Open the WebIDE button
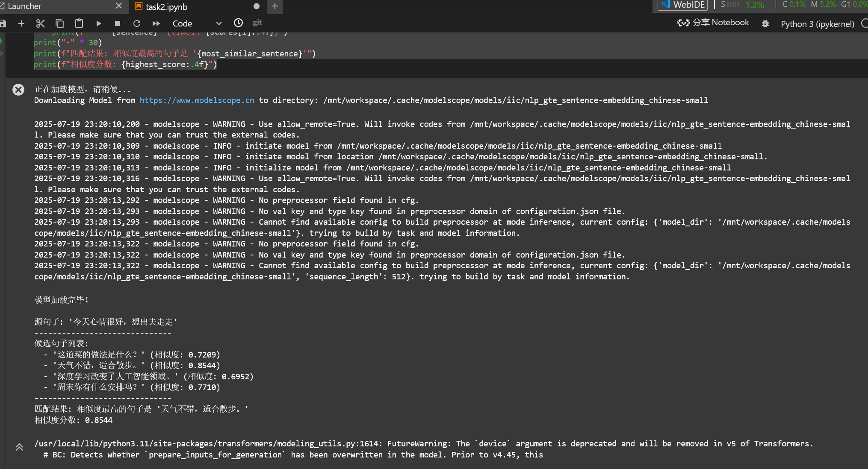Image resolution: width=868 pixels, height=469 pixels. click(683, 5)
